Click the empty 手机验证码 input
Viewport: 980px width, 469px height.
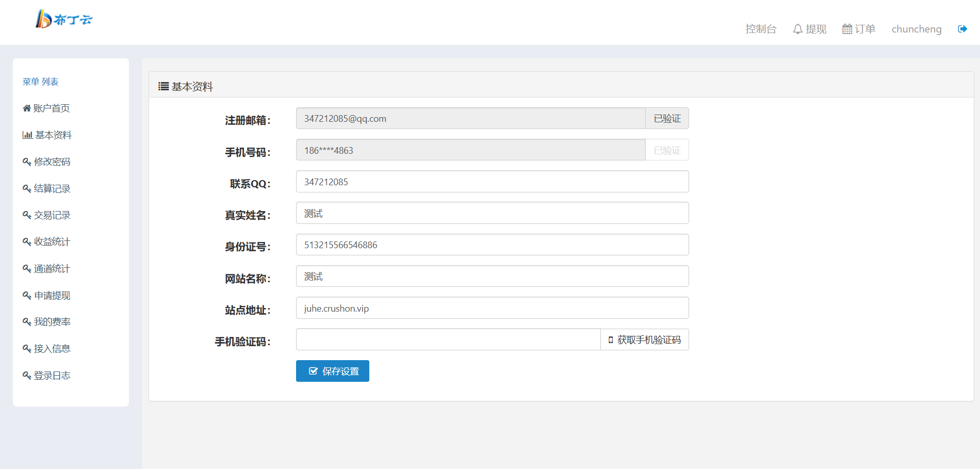(x=448, y=340)
